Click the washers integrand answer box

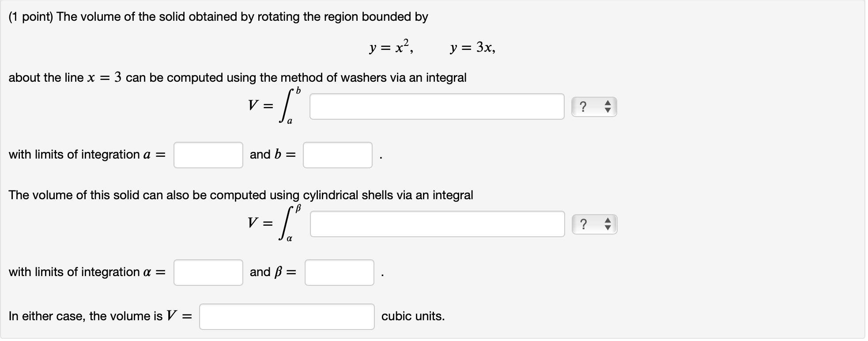tap(437, 106)
